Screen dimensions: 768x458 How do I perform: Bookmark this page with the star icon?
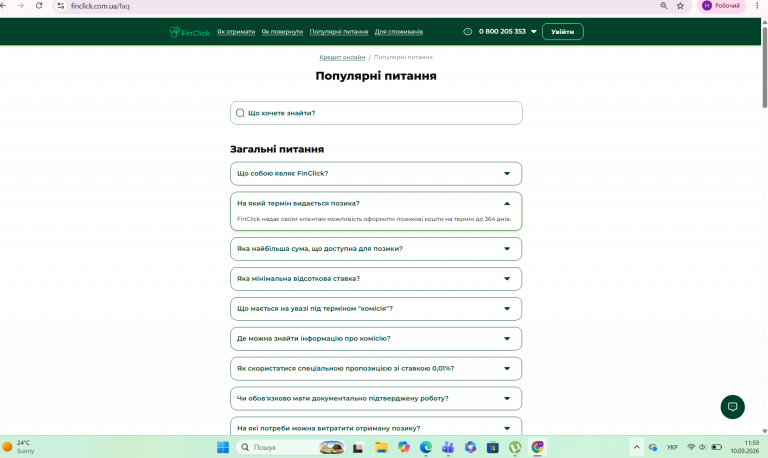[680, 6]
